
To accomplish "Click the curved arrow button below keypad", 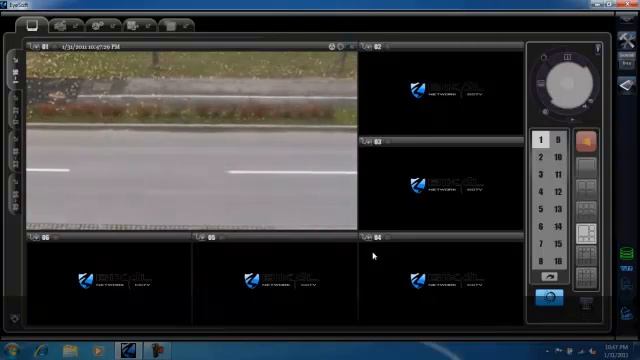I will (x=549, y=277).
